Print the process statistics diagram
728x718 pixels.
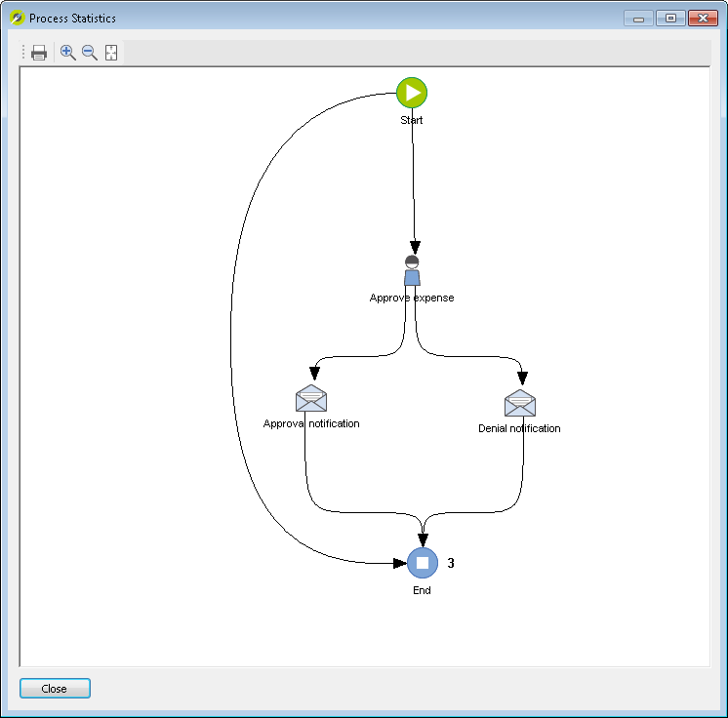click(38, 53)
